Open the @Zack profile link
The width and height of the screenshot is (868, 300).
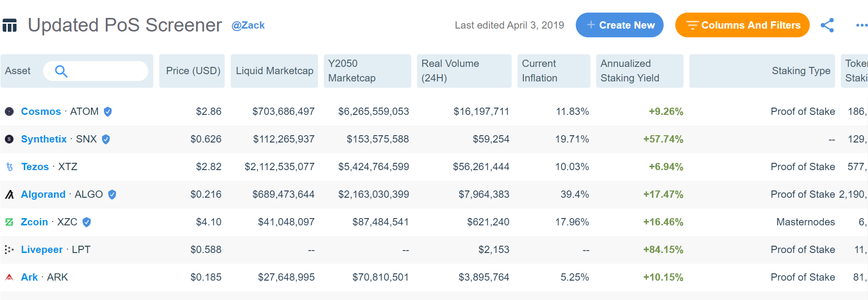click(x=248, y=25)
